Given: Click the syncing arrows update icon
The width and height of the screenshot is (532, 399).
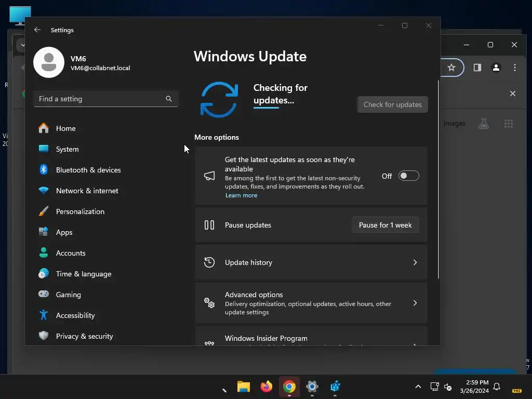Looking at the screenshot, I should coord(219,100).
